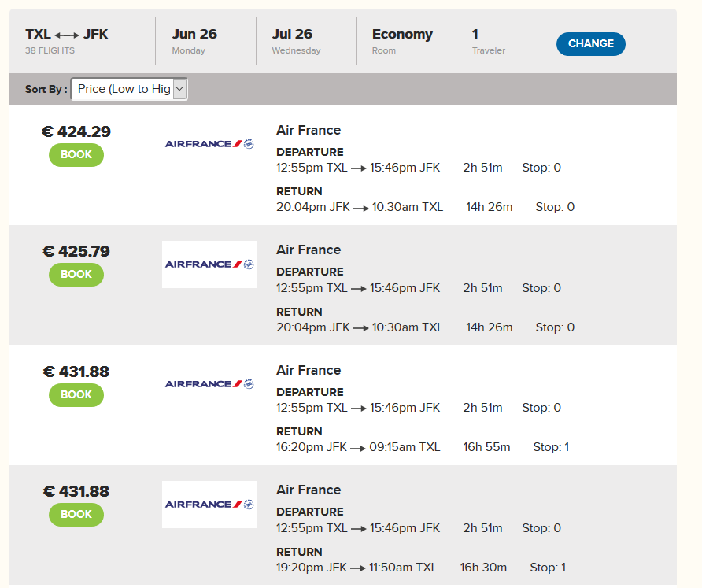Click the Air France logo for the €424.29 flight

[209, 144]
